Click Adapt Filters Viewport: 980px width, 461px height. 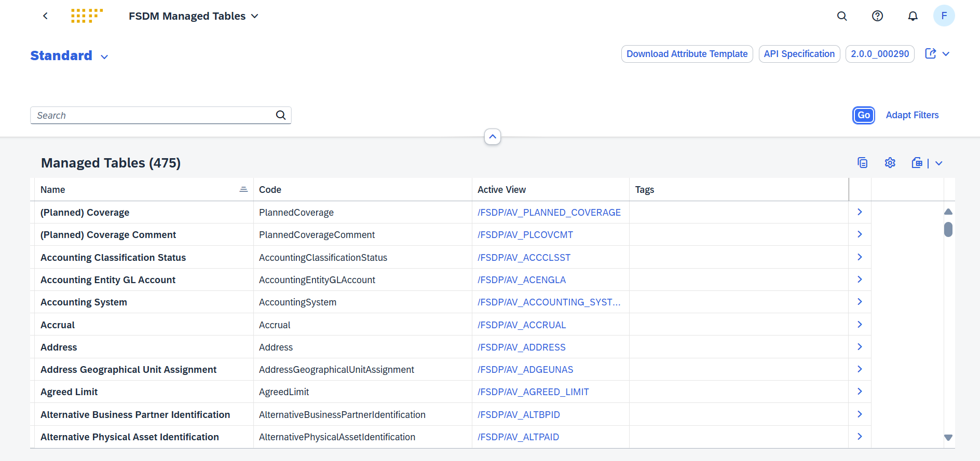point(912,115)
